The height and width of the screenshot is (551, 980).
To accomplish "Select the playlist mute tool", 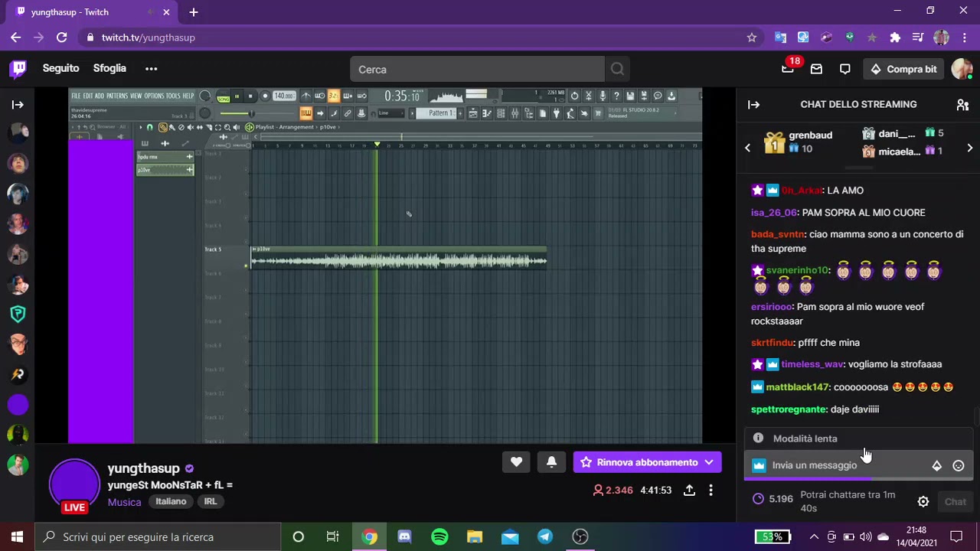I will point(191,127).
